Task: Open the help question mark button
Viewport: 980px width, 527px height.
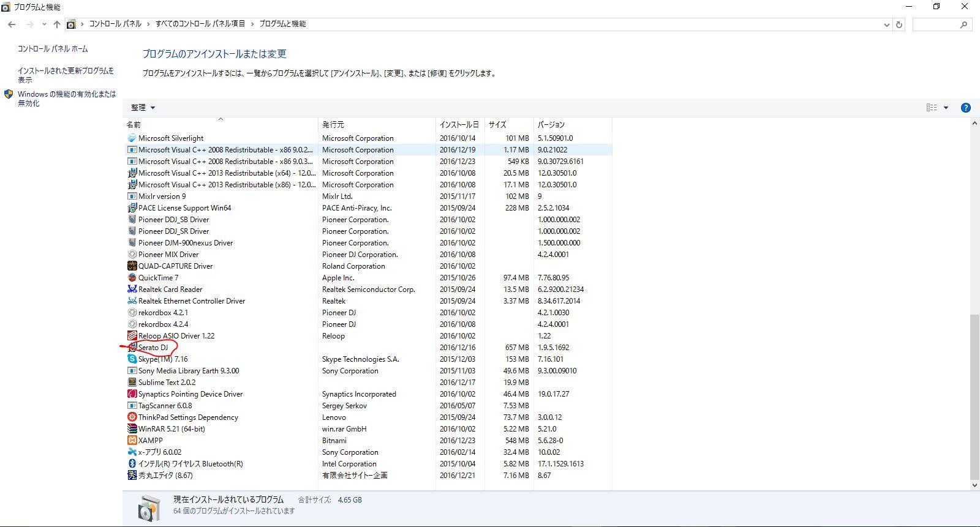Action: pos(965,108)
